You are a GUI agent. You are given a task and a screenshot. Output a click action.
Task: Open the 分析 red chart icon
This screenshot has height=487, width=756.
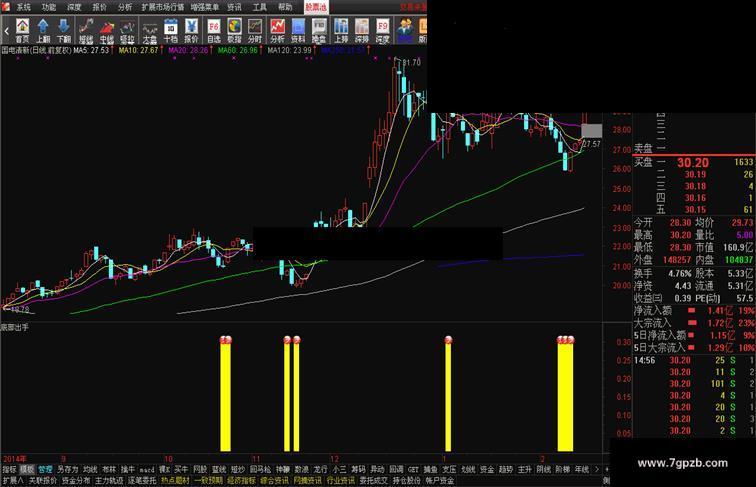coord(277,30)
